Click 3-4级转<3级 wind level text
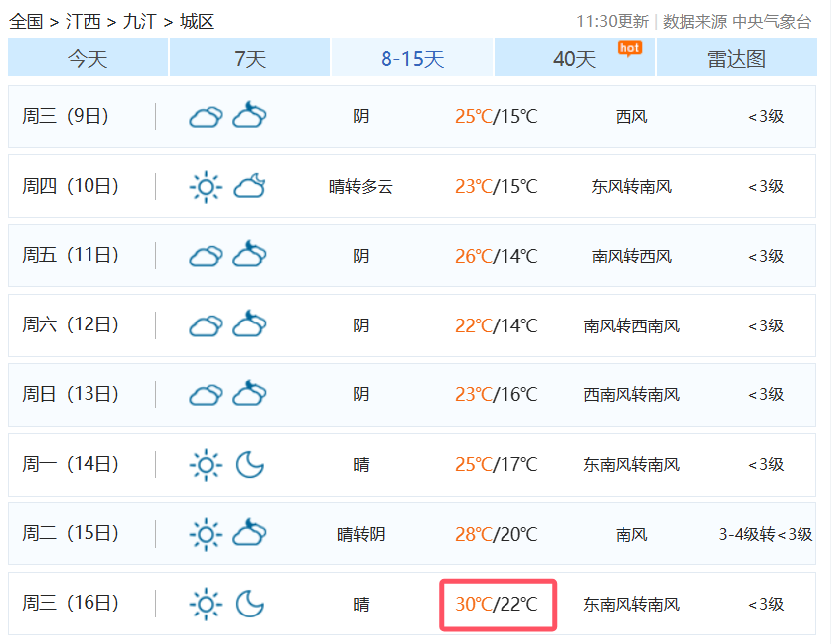 click(765, 534)
